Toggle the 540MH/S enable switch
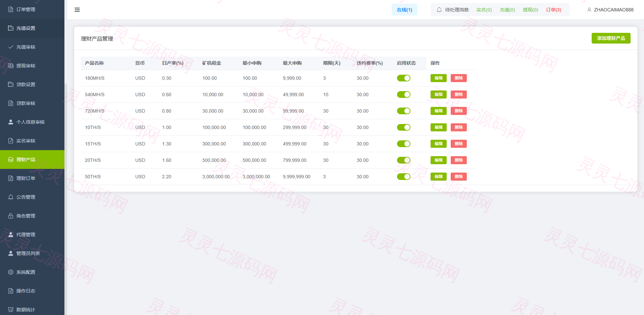 (404, 94)
